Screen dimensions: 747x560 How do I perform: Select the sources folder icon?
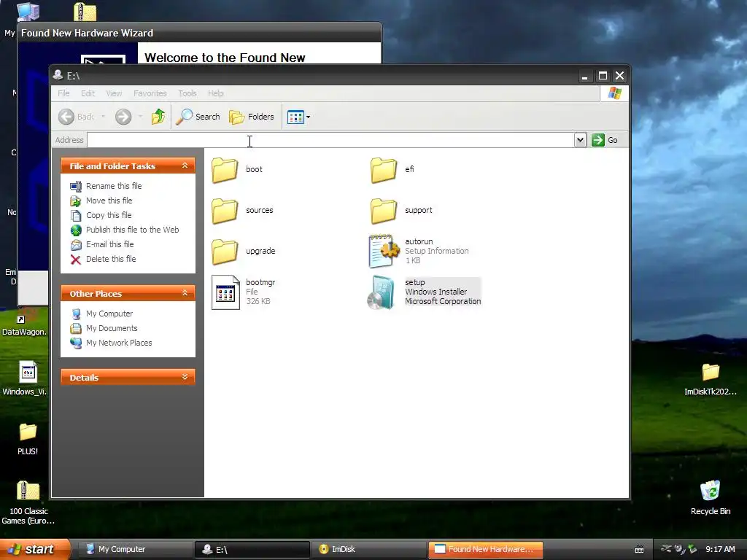225,211
